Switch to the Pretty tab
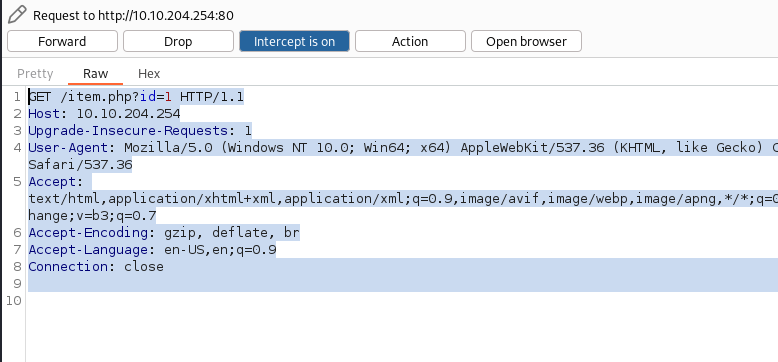 click(35, 73)
